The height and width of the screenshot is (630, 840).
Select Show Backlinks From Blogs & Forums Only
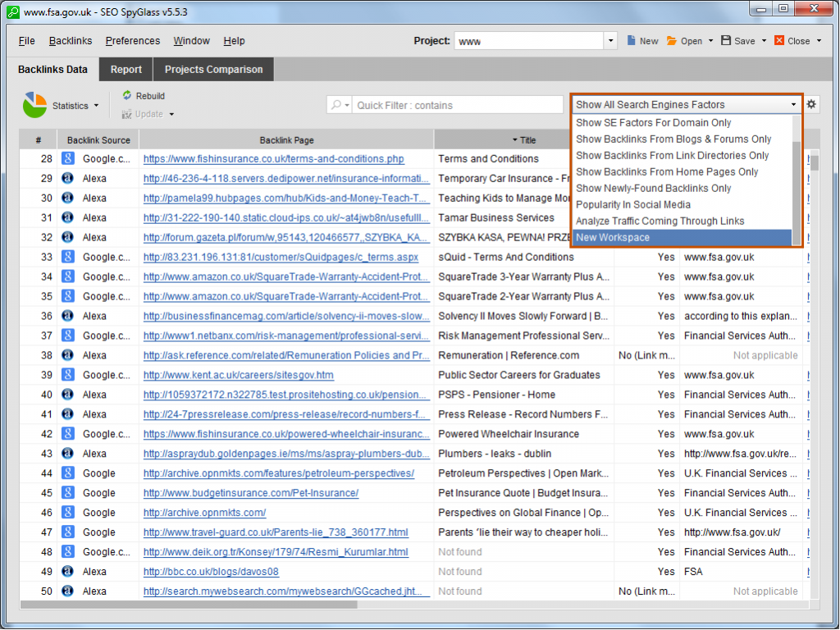coord(682,139)
